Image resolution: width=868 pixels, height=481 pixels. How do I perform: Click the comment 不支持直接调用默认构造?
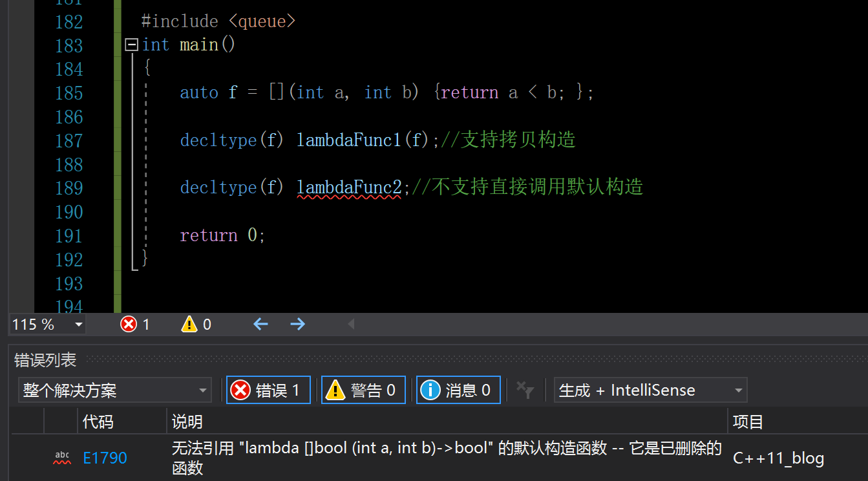point(527,187)
